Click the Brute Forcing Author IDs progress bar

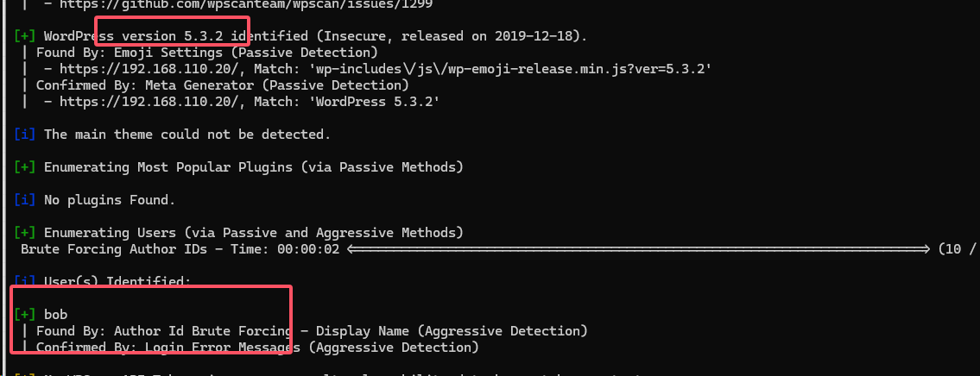pos(639,249)
